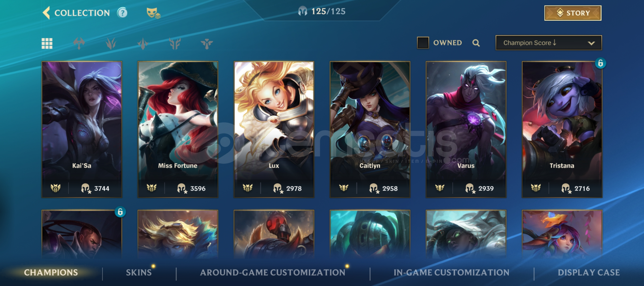Click the sort dropdown chevron arrow
Screen dimensions: 644x286
pyautogui.click(x=591, y=43)
